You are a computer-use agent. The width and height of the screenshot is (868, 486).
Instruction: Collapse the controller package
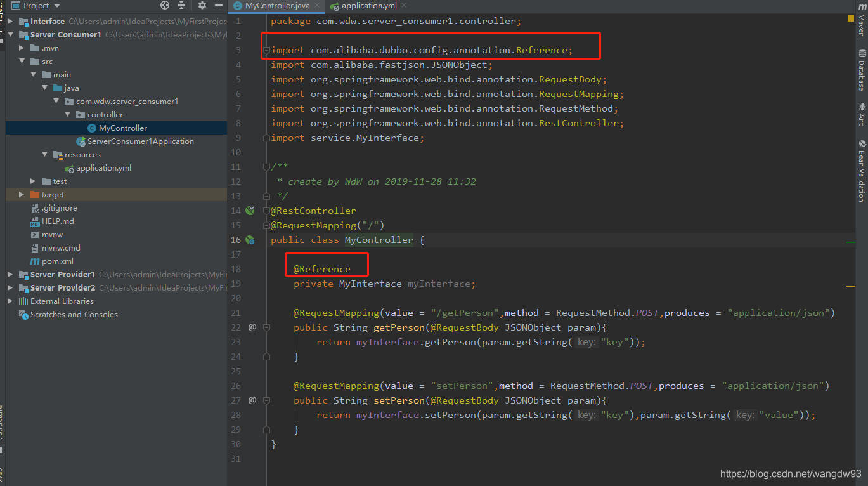(x=68, y=115)
